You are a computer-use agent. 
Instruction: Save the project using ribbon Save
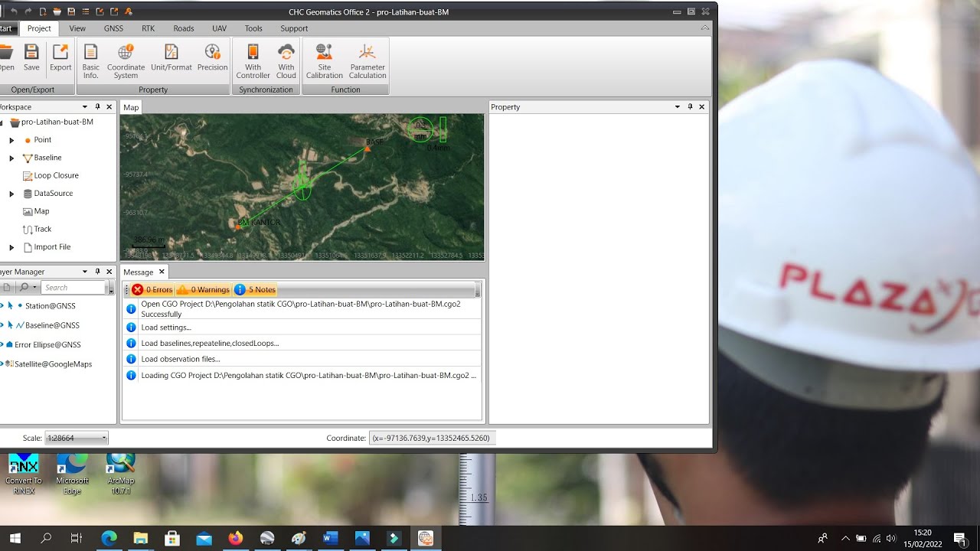(31, 58)
